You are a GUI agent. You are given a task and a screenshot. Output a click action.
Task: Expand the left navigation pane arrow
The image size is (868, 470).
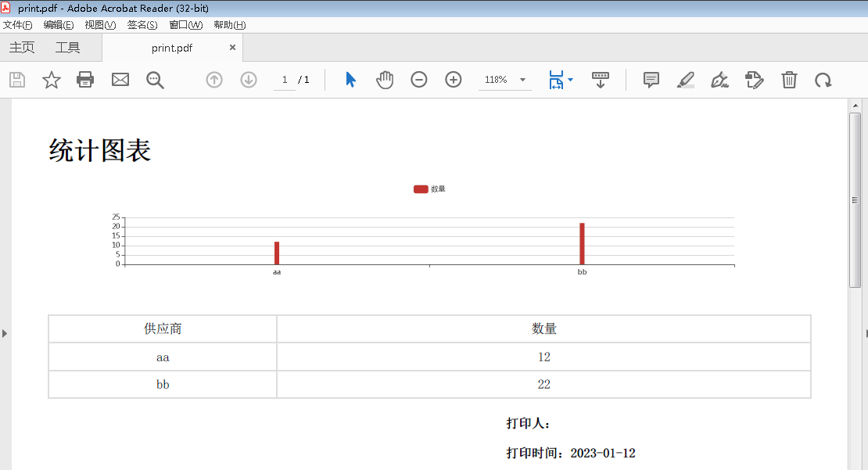click(5, 334)
